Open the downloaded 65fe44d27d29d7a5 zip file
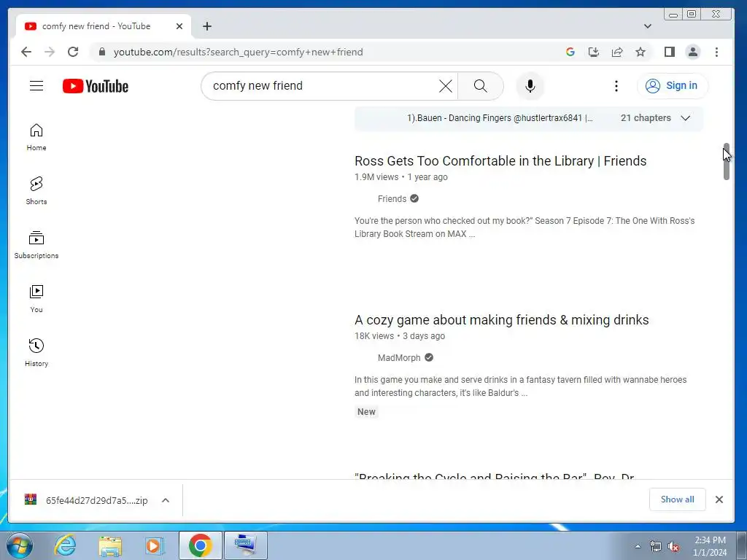The image size is (747, 560). (87, 500)
